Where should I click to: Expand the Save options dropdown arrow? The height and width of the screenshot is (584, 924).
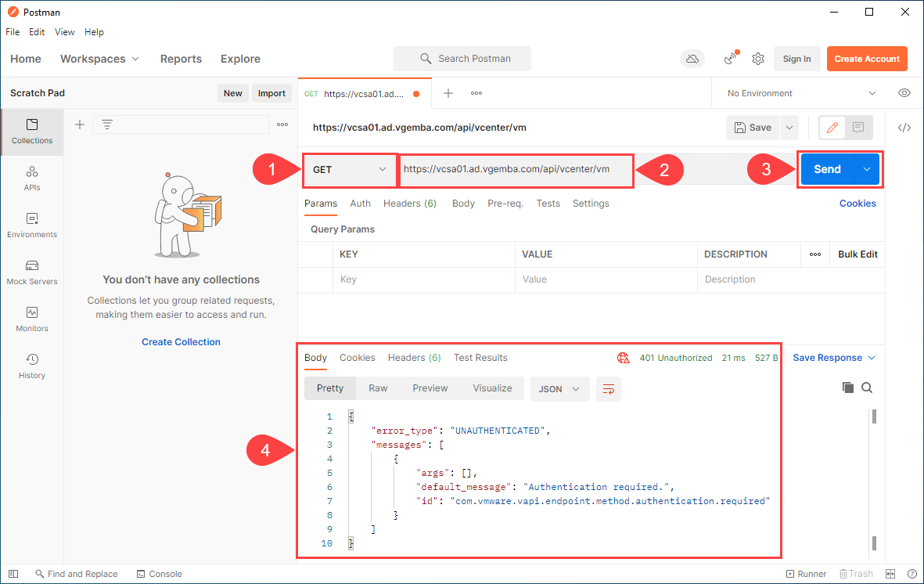[x=789, y=128]
